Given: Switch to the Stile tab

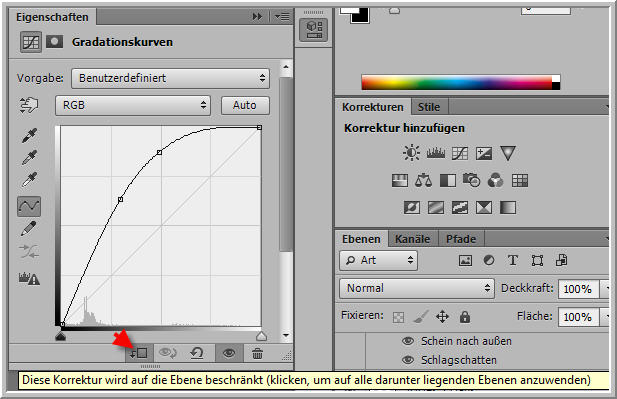Looking at the screenshot, I should click(x=429, y=107).
